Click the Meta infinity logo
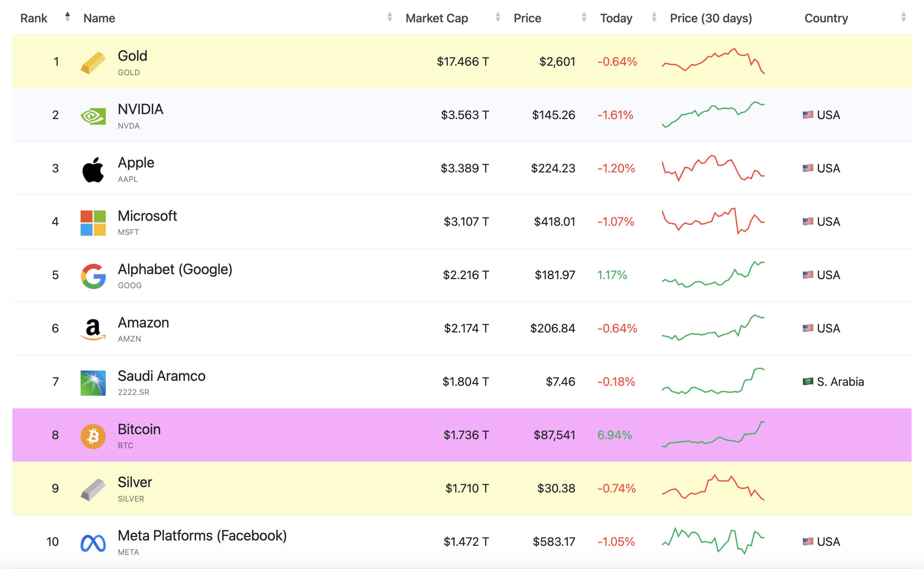The width and height of the screenshot is (924, 569). 93,543
